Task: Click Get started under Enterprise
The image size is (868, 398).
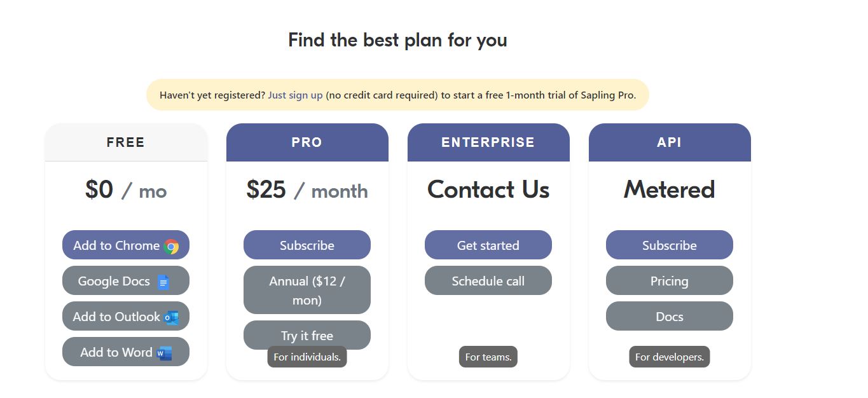Action: [x=488, y=245]
